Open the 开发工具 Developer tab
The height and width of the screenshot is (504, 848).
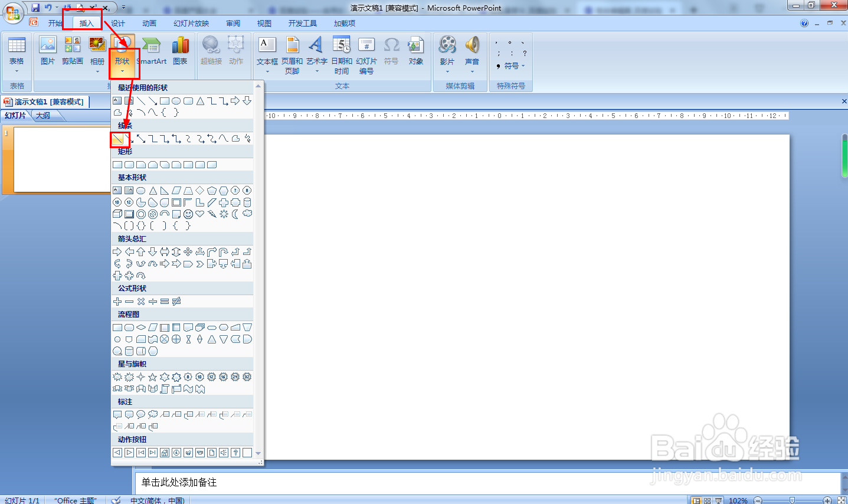pyautogui.click(x=303, y=24)
